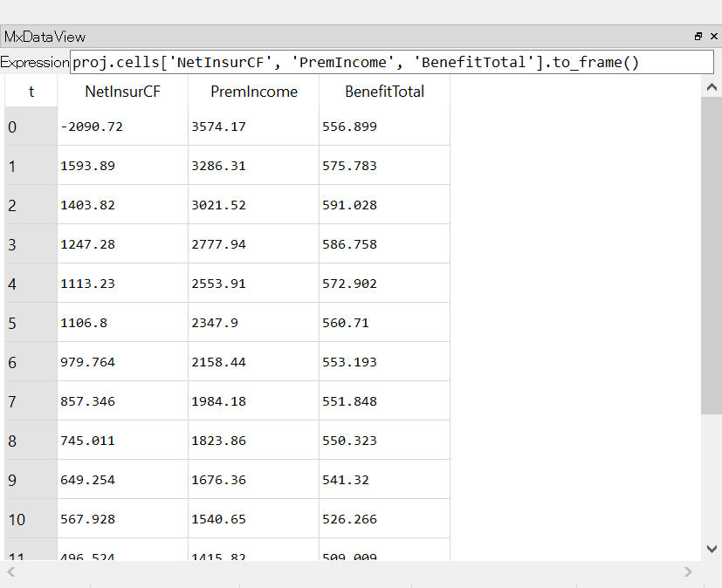Select row header 10

click(x=31, y=519)
